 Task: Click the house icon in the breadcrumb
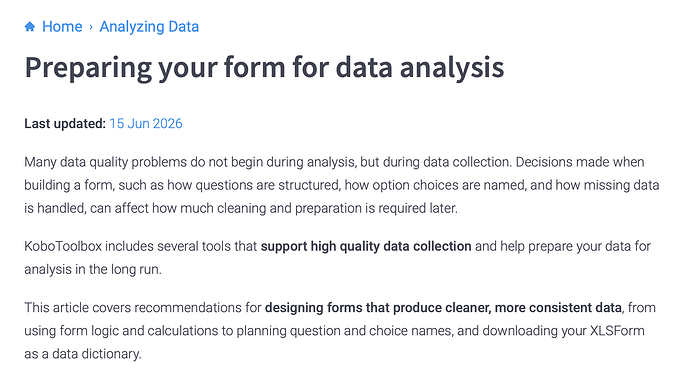[x=30, y=26]
